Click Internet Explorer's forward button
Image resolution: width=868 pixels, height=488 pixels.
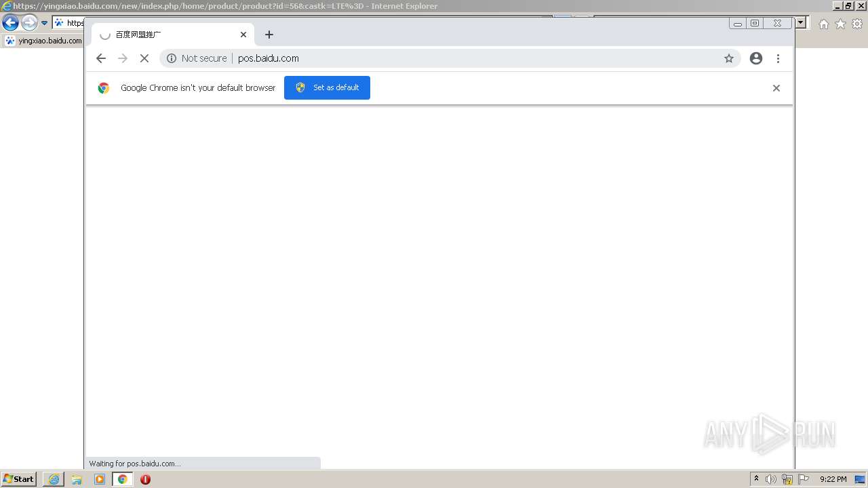tap(29, 23)
